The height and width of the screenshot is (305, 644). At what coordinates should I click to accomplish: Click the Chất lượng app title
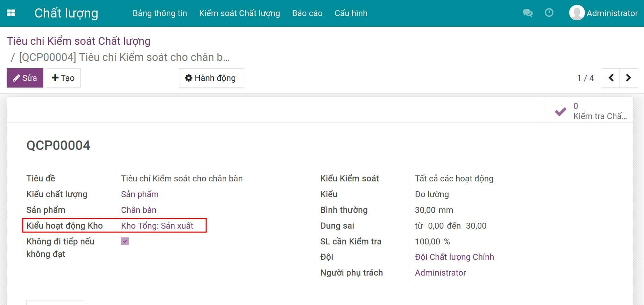[x=66, y=13]
